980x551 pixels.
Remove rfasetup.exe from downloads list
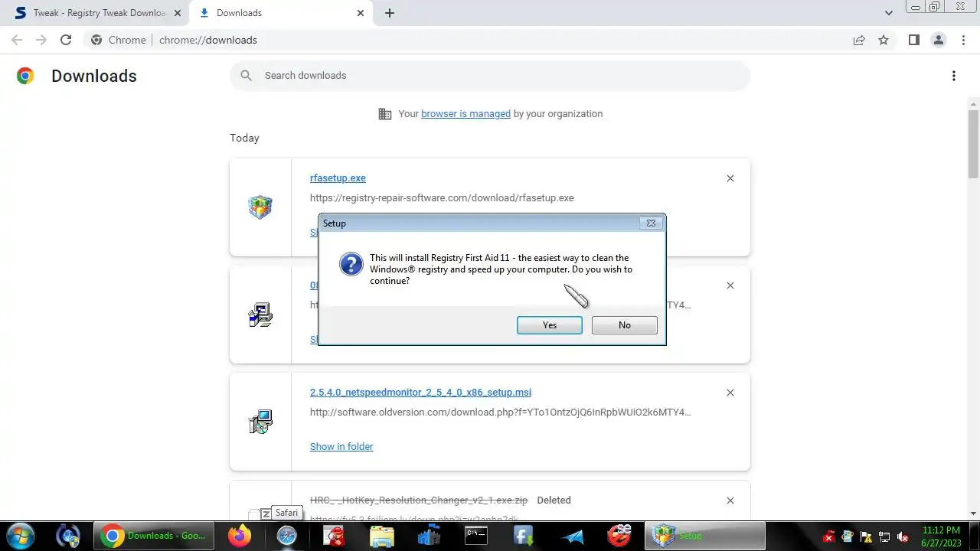[x=730, y=178]
